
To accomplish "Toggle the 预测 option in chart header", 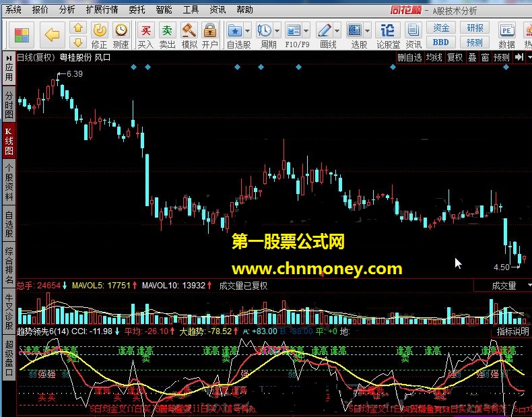I will pos(502,57).
